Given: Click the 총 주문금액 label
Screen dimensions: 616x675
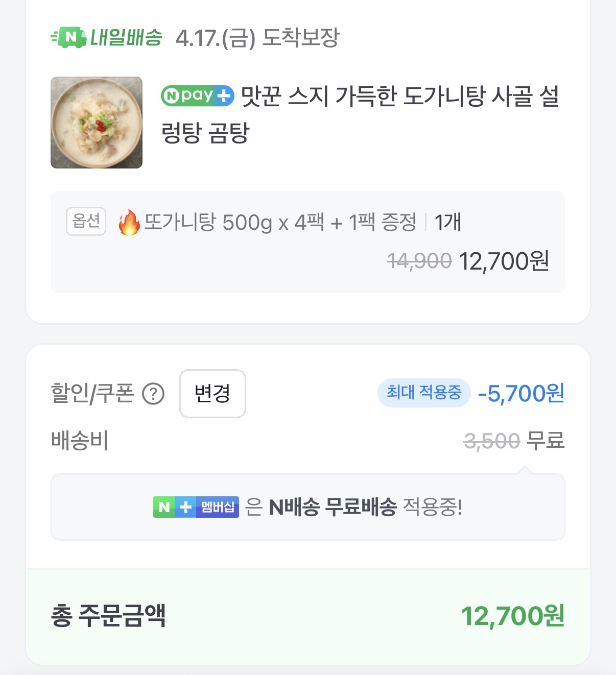Looking at the screenshot, I should pyautogui.click(x=108, y=616).
